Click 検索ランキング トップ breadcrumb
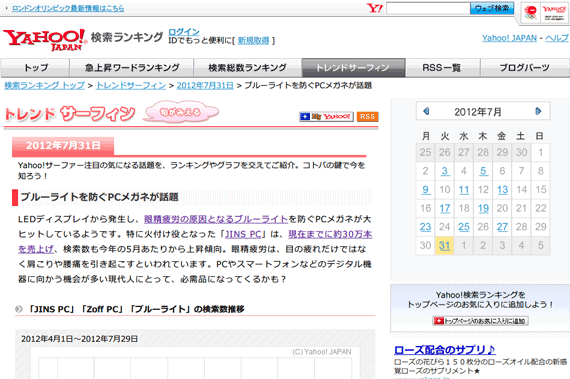 (x=44, y=86)
